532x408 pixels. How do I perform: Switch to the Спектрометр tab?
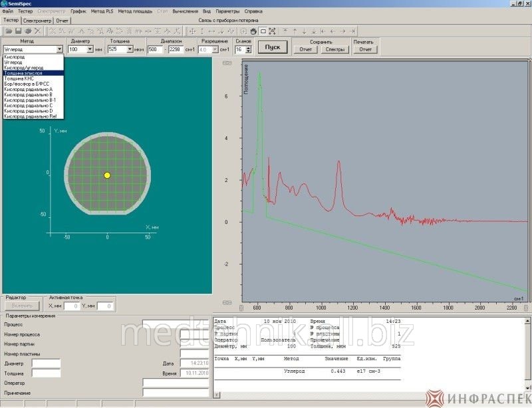coord(37,21)
